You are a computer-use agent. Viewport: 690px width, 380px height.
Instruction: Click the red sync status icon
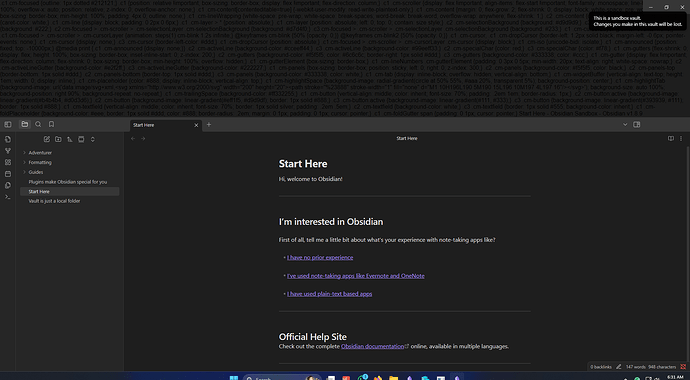tap(683, 367)
